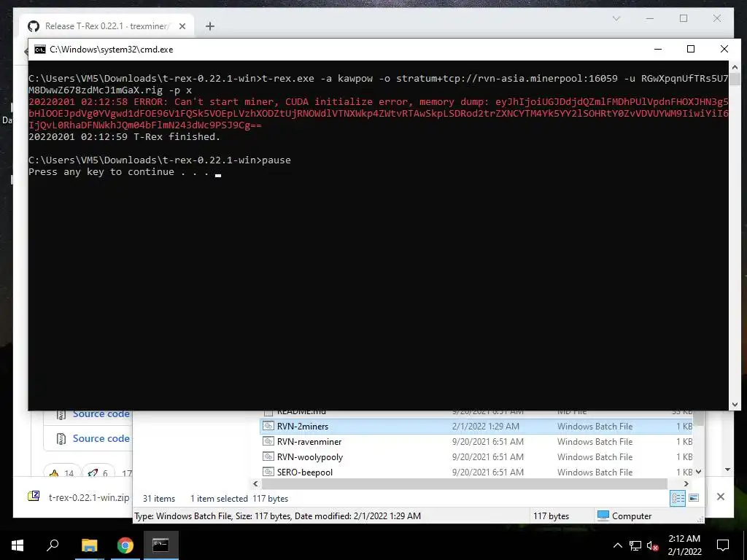Open Chrome tab search chevron
Image resolution: width=747 pixels, height=560 pixels.
click(616, 18)
